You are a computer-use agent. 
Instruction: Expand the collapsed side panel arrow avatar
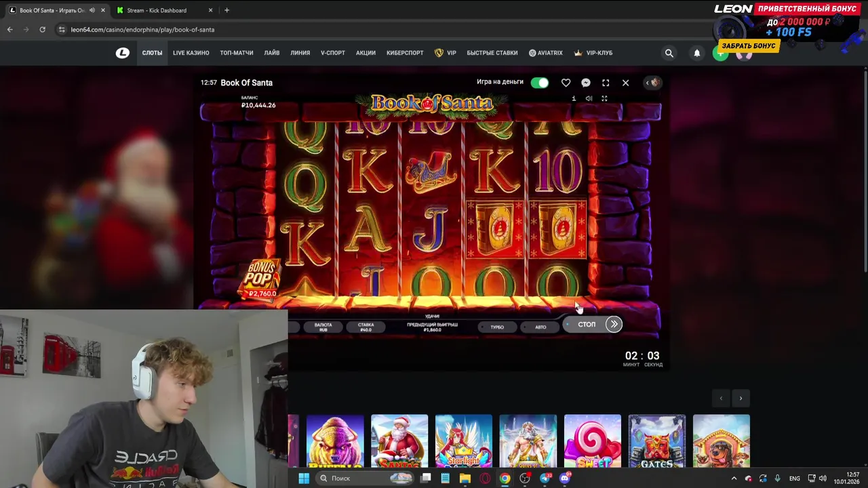(652, 83)
